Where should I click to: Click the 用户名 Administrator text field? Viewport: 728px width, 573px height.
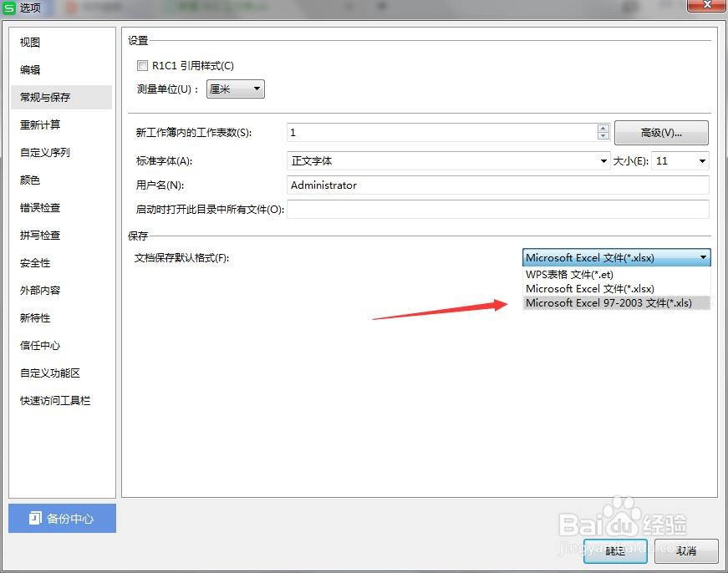(497, 185)
